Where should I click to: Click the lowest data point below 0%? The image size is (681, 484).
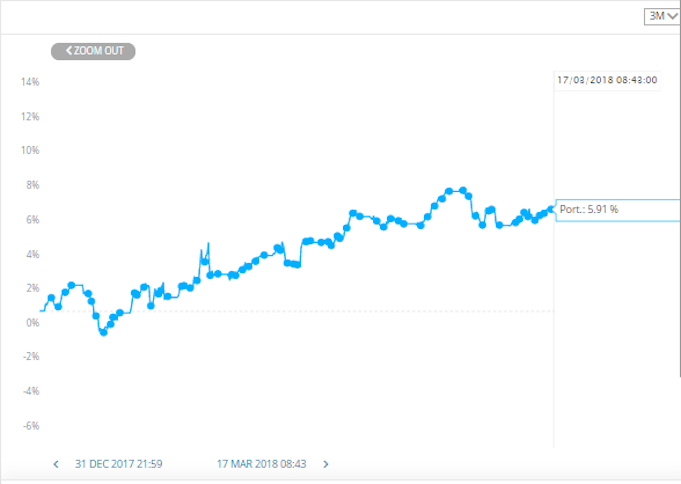pyautogui.click(x=103, y=332)
